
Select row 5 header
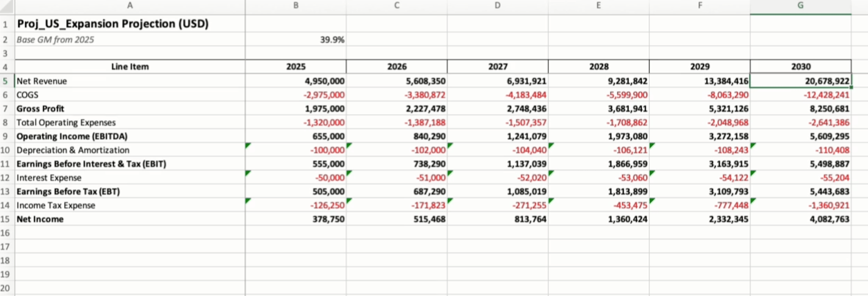click(5, 81)
